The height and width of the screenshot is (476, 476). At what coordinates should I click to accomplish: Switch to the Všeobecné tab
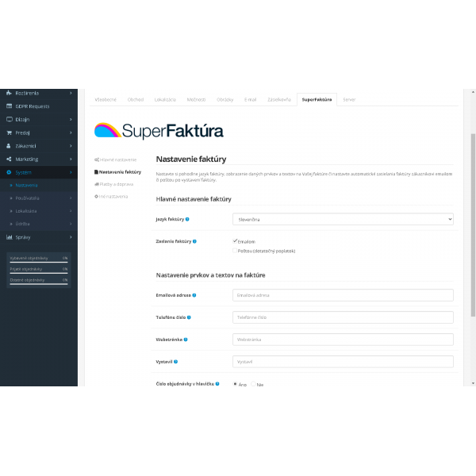coord(106,100)
